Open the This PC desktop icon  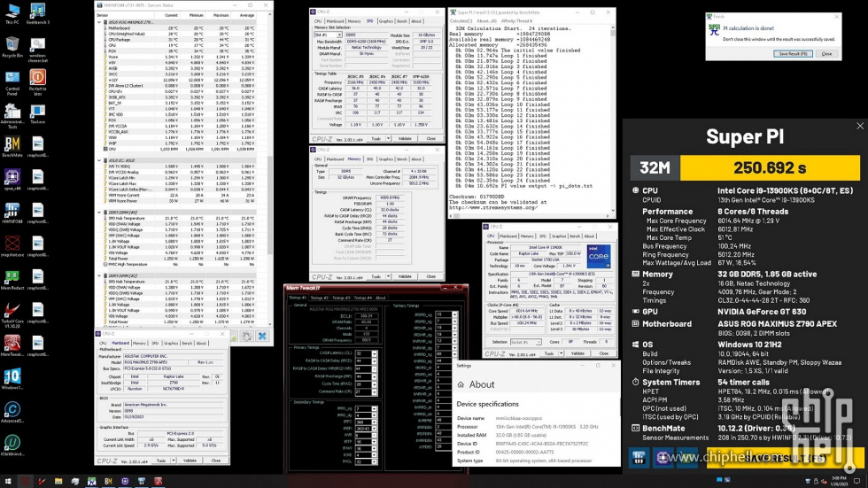(x=12, y=13)
